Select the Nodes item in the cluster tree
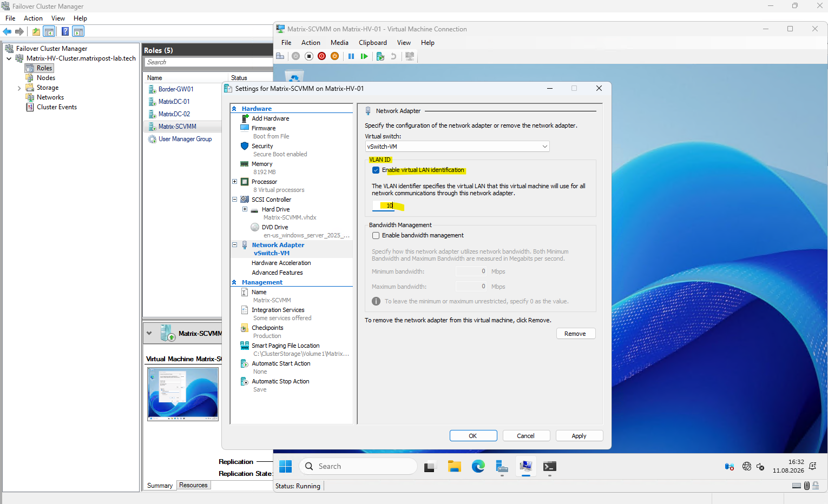The image size is (828, 504). [46, 78]
